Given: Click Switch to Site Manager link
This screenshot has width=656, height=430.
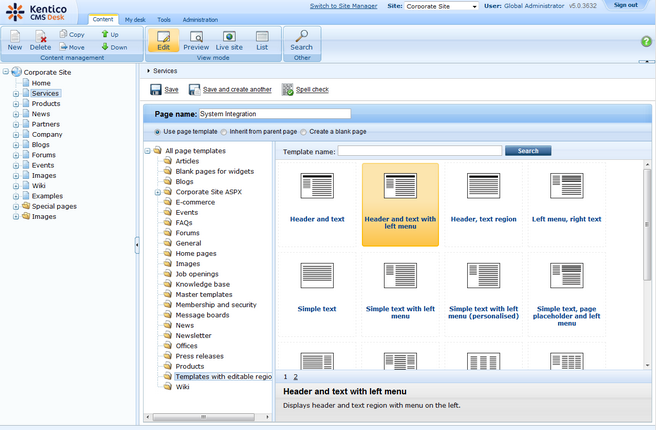Looking at the screenshot, I should click(343, 6).
